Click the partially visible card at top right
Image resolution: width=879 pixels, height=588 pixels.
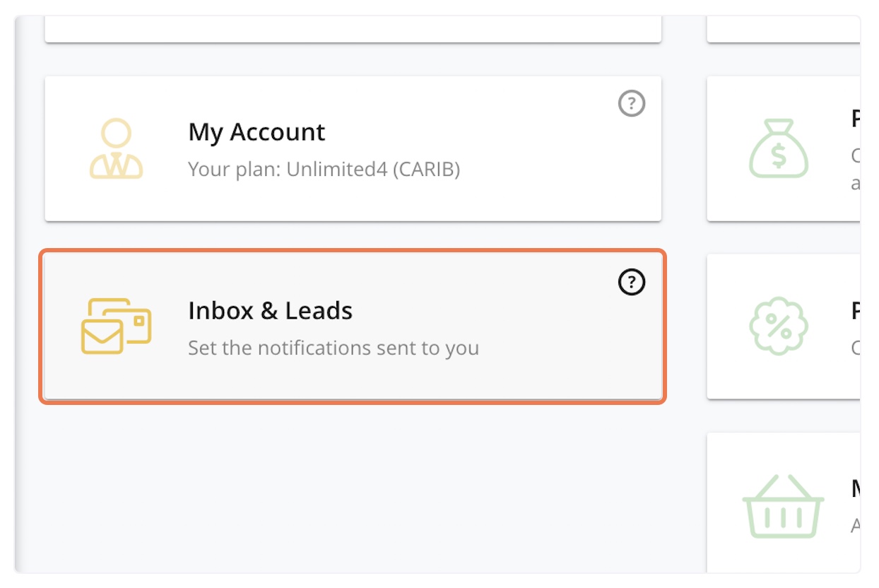click(x=784, y=28)
